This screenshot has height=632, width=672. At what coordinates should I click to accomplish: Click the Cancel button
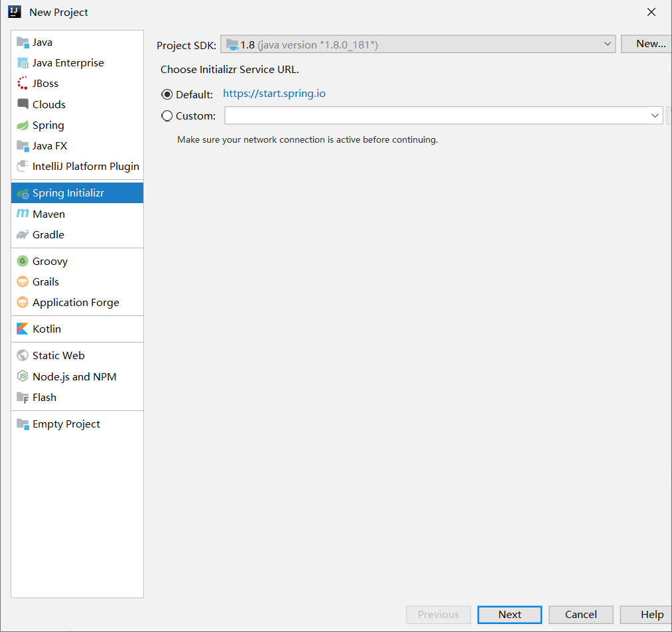coord(580,615)
